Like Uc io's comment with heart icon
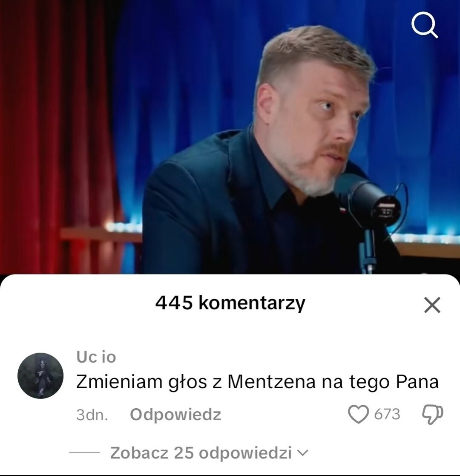Screen dimensions: 460x476 (358, 414)
